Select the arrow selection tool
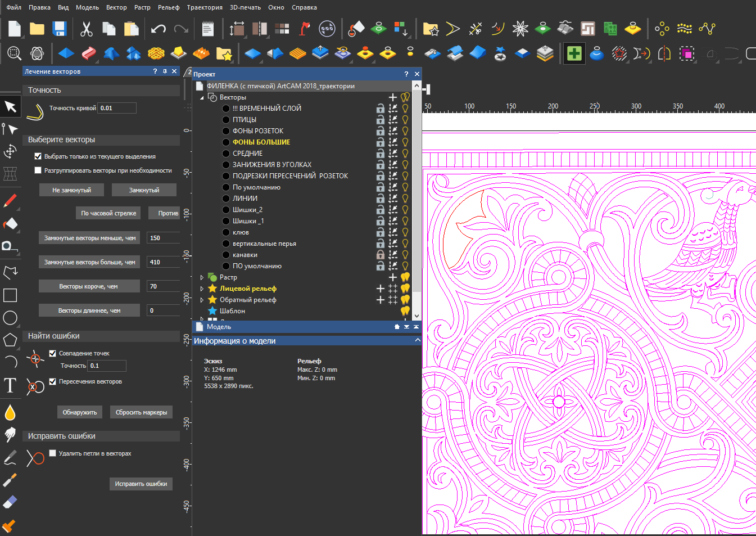756x536 pixels. pyautogui.click(x=11, y=107)
